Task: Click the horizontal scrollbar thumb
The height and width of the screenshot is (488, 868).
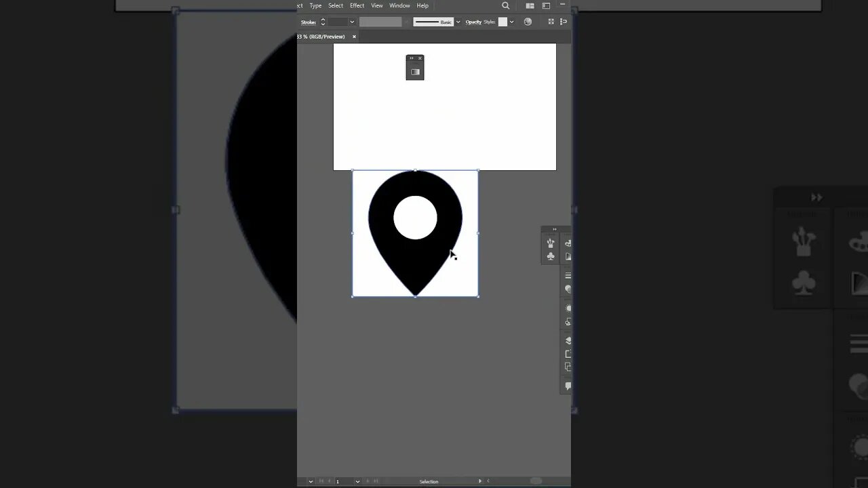Action: [536, 481]
